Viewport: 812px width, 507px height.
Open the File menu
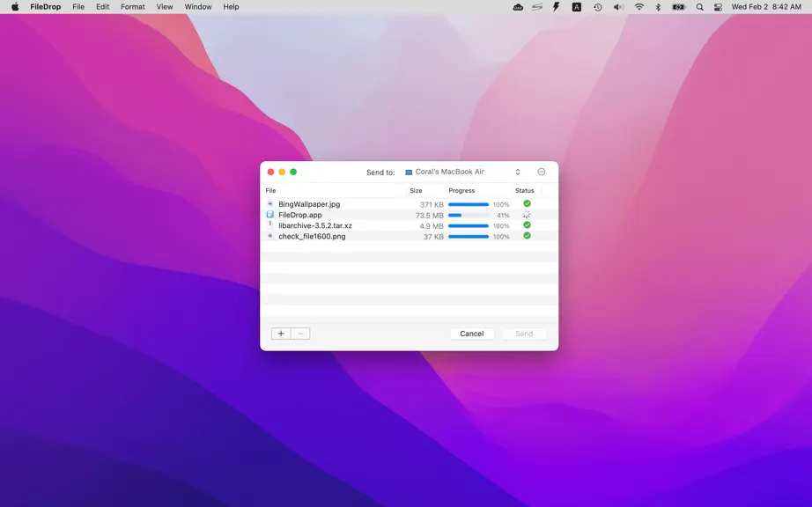[78, 7]
